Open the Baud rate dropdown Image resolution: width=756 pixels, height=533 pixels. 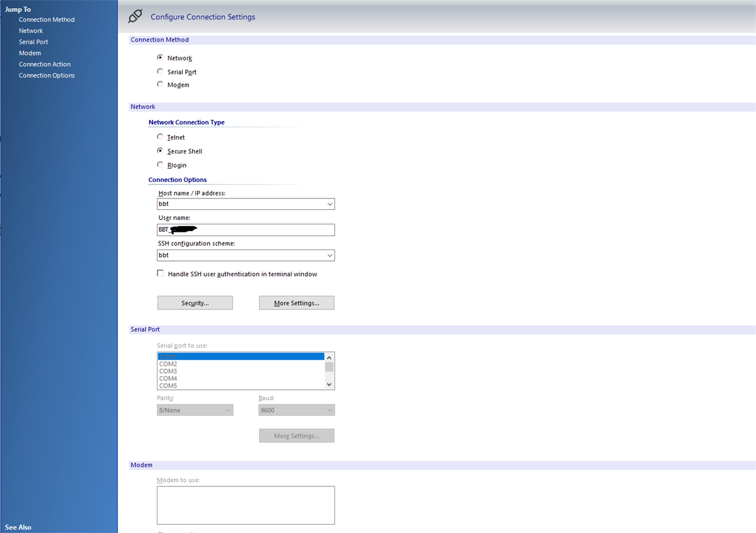tap(329, 410)
